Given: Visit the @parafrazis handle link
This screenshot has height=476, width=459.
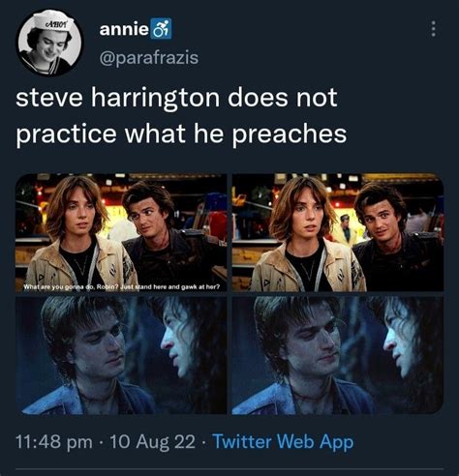Looking at the screenshot, I should 149,58.
